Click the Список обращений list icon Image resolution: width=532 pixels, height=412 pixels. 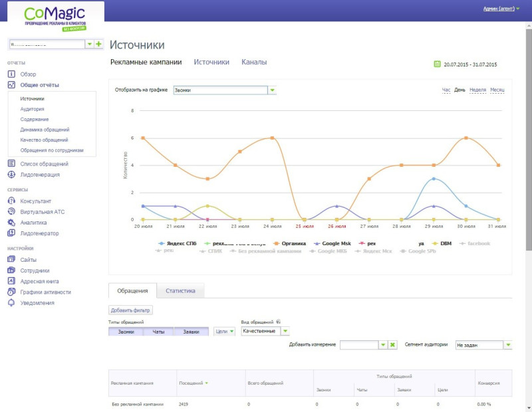11,163
